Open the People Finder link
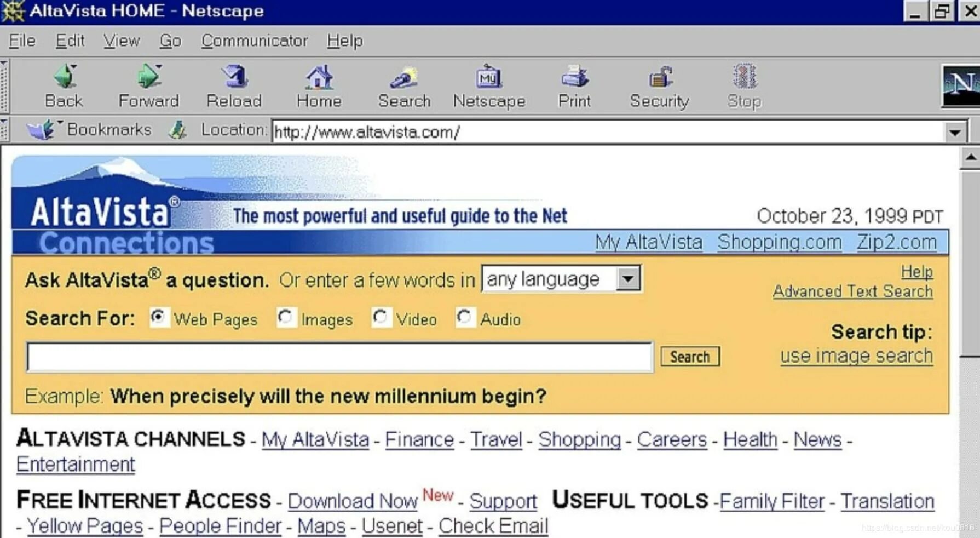 point(220,526)
